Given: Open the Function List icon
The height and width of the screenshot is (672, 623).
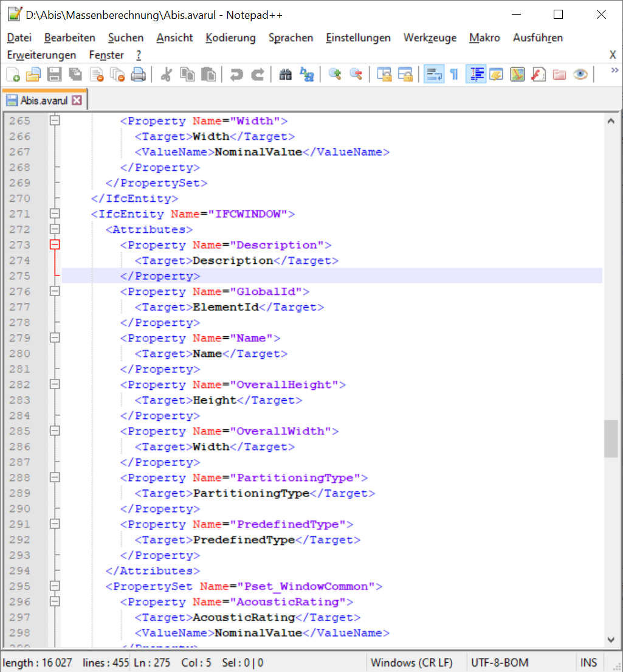Looking at the screenshot, I should [538, 75].
